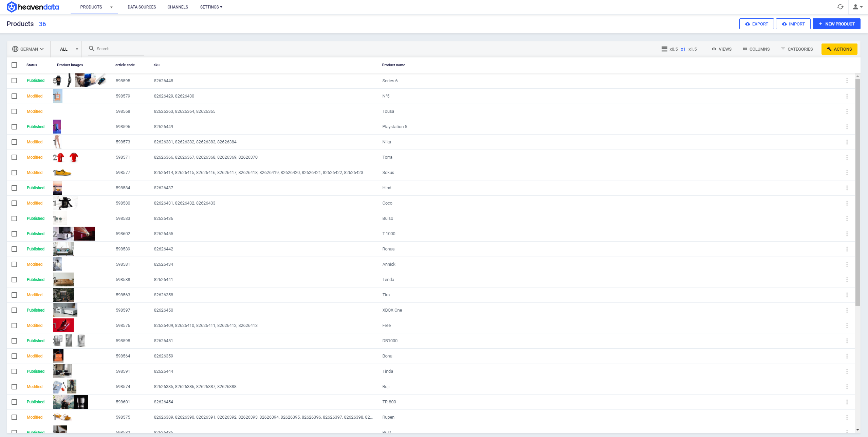Click the yellow ACTIONS button
This screenshot has width=868, height=437.
tap(839, 49)
